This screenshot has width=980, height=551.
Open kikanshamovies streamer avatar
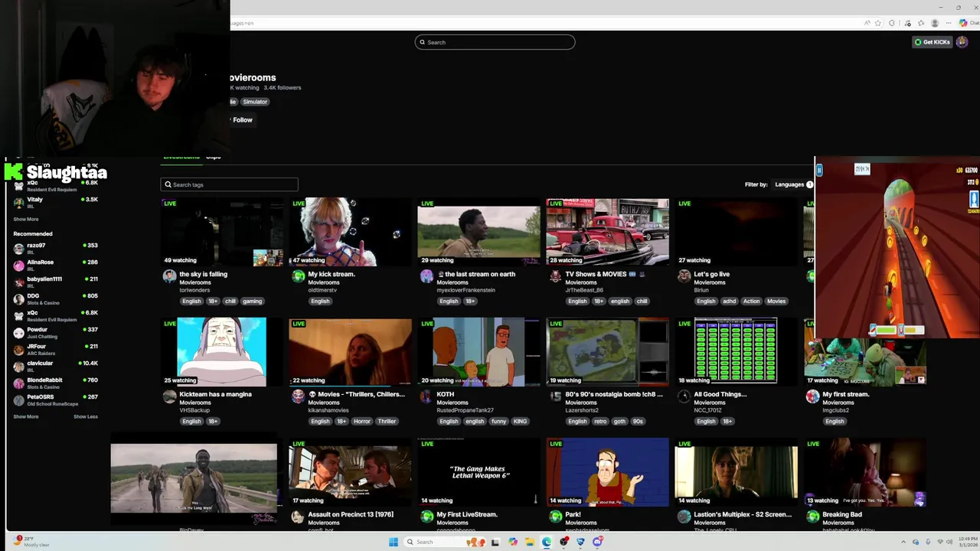[298, 396]
